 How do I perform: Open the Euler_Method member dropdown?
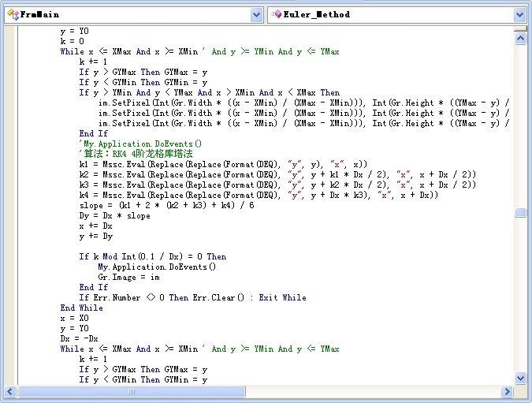520,15
